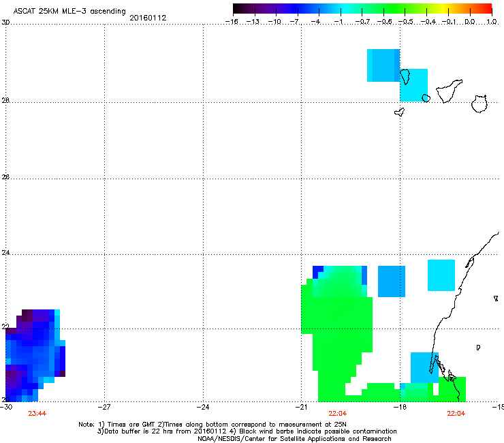Click the -4 color bar label

(315, 22)
